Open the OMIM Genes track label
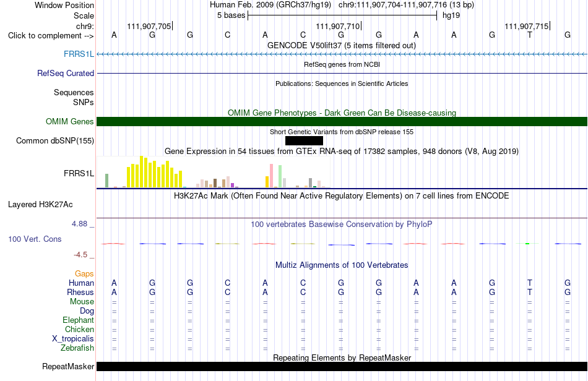This screenshot has height=381, width=588. (69, 121)
